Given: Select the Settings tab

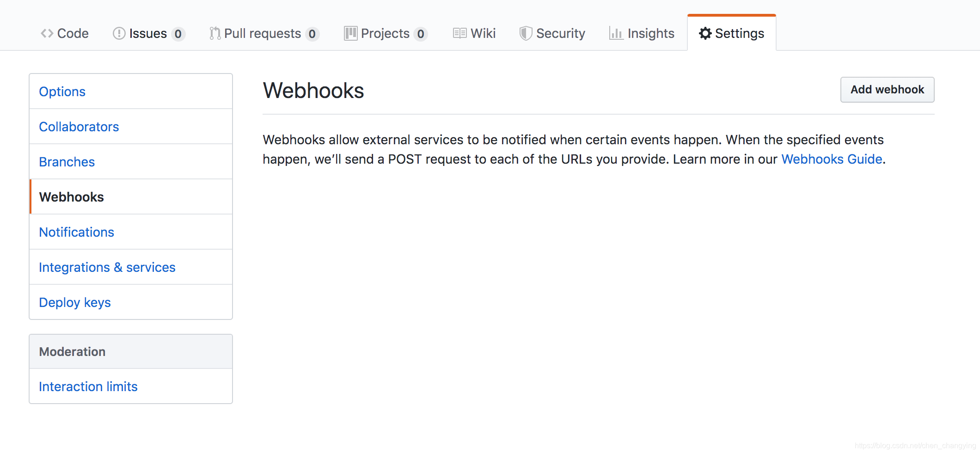Looking at the screenshot, I should 732,33.
